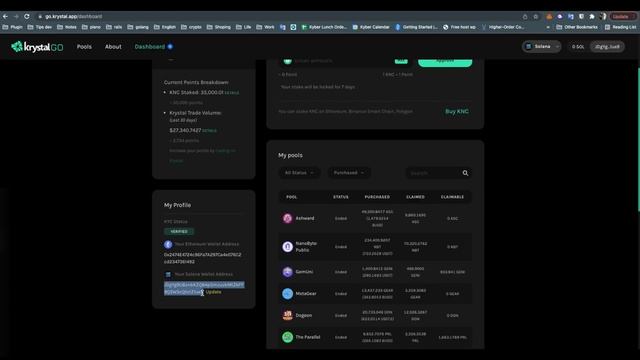640x360 pixels.
Task: Open the Kyber Lunch Order bookmark
Action: pos(324,27)
